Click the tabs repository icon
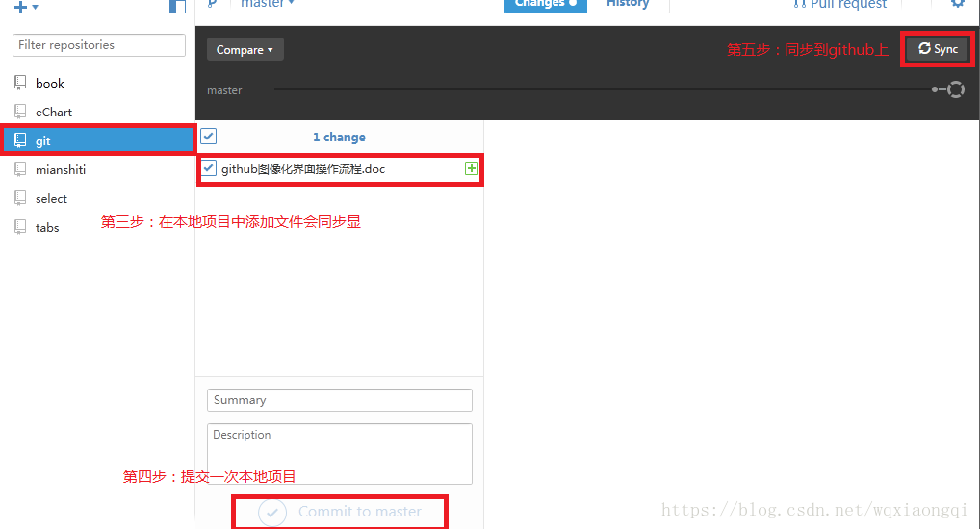 pyautogui.click(x=20, y=227)
